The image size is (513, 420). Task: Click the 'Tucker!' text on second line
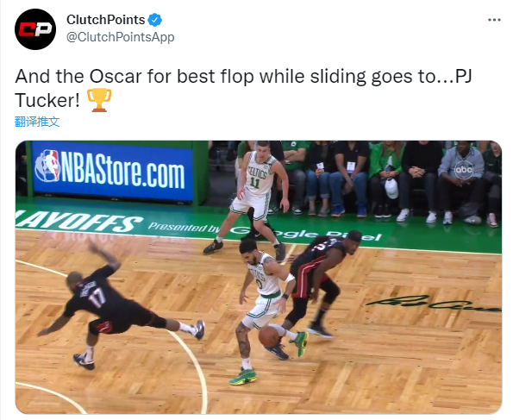point(47,100)
